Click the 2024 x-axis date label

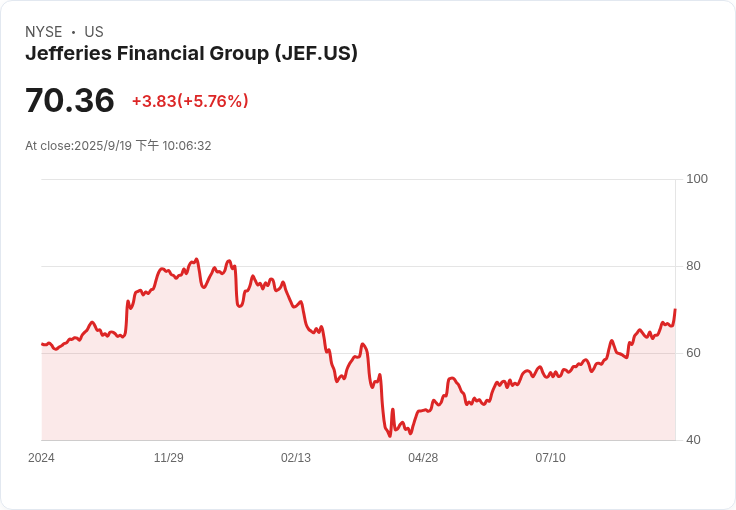41,458
